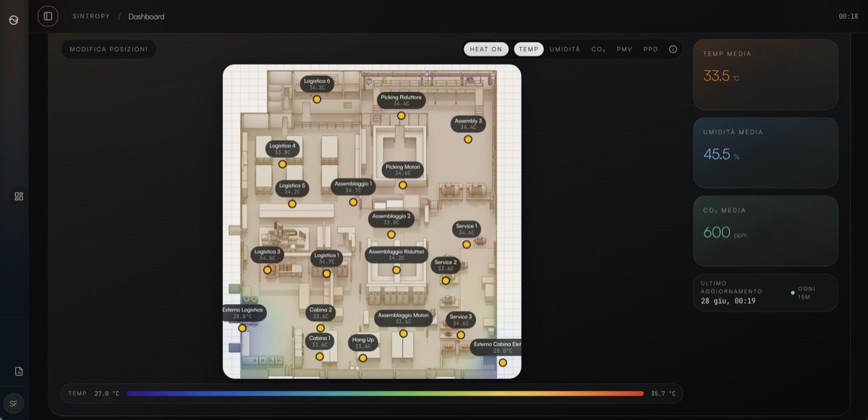Toggle the sidebar panel button

[48, 16]
